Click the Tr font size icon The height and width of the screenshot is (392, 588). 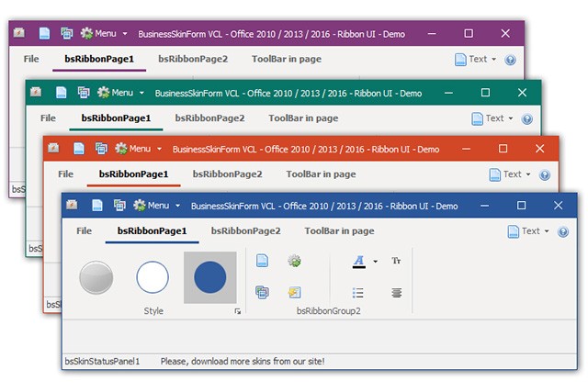396,261
